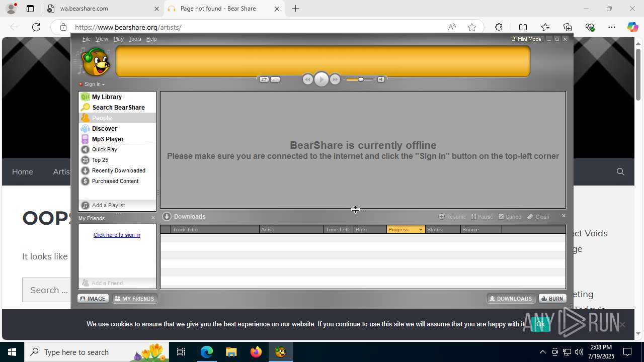
Task: Sort downloads by Source column
Action: coord(481,230)
